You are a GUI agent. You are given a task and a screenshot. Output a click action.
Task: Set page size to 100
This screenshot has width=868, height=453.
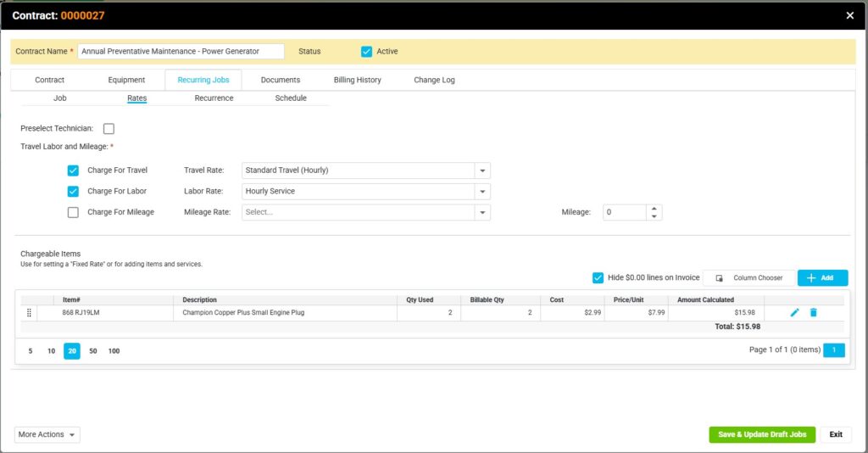pyautogui.click(x=114, y=351)
